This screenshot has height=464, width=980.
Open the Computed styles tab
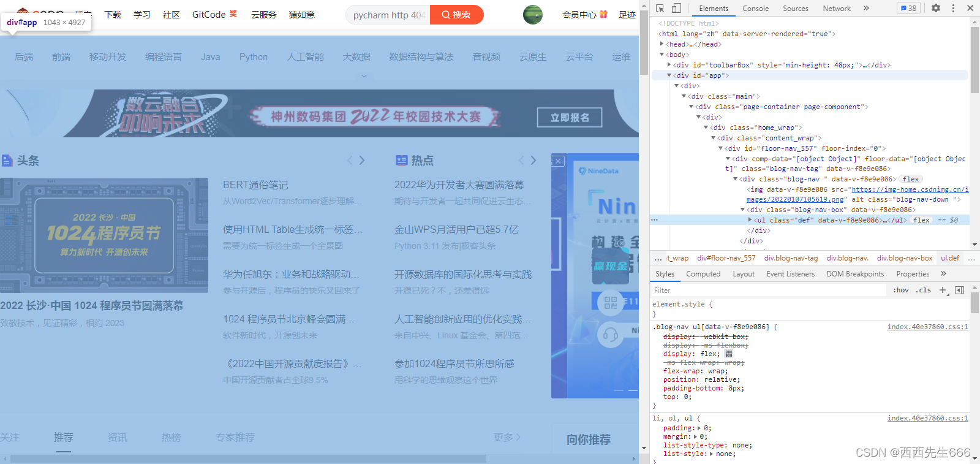[x=703, y=274]
